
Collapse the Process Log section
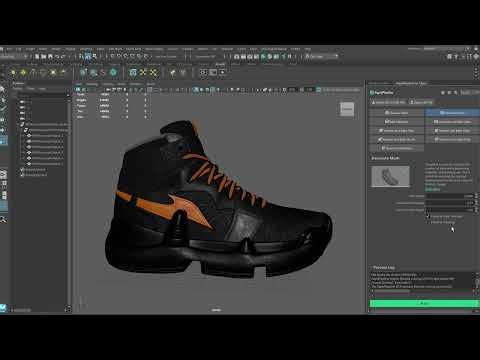(383, 267)
